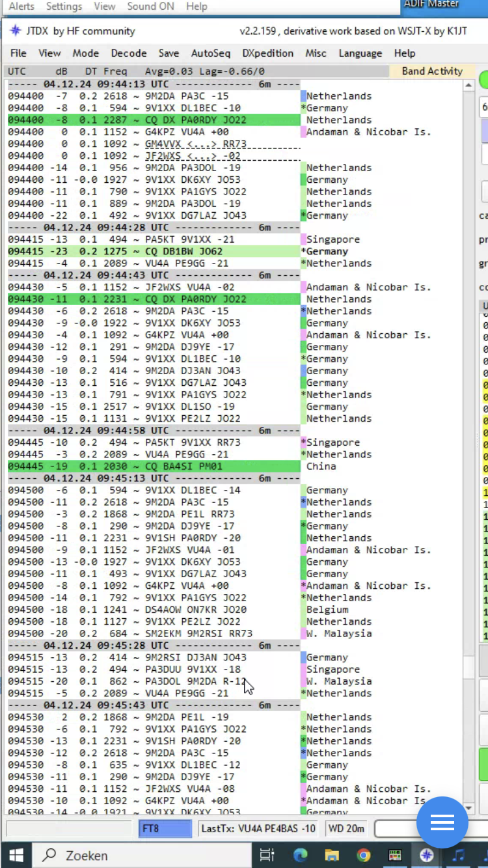Open Settings menu in background window
This screenshot has width=488, height=868.
64,7
